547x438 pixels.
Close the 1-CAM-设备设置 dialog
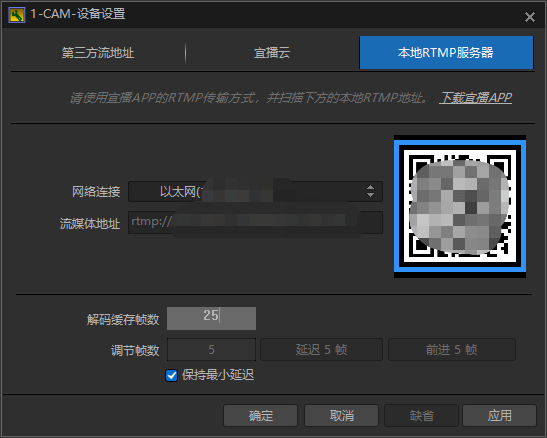click(x=530, y=17)
